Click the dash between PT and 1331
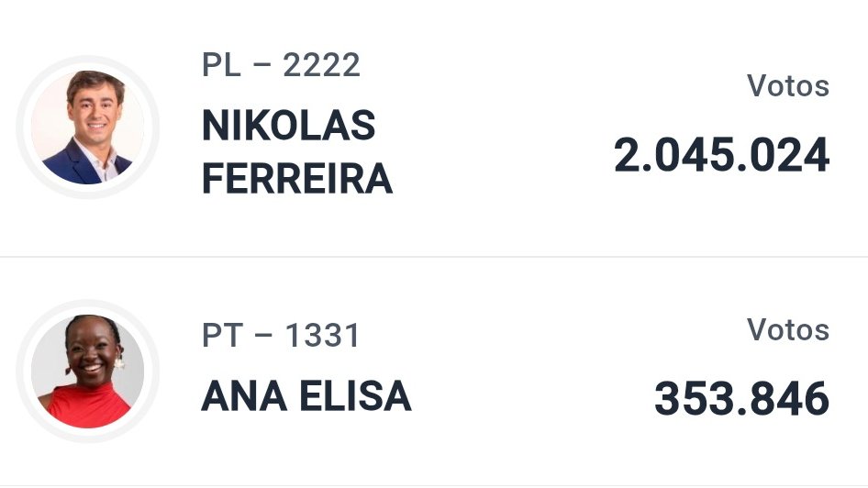This screenshot has width=868, height=488. 264,336
